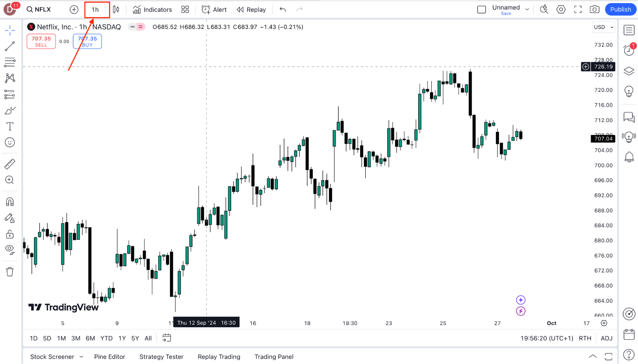This screenshot has width=638, height=364.
Task: Click the trash Remove objects icon
Action: point(10,272)
